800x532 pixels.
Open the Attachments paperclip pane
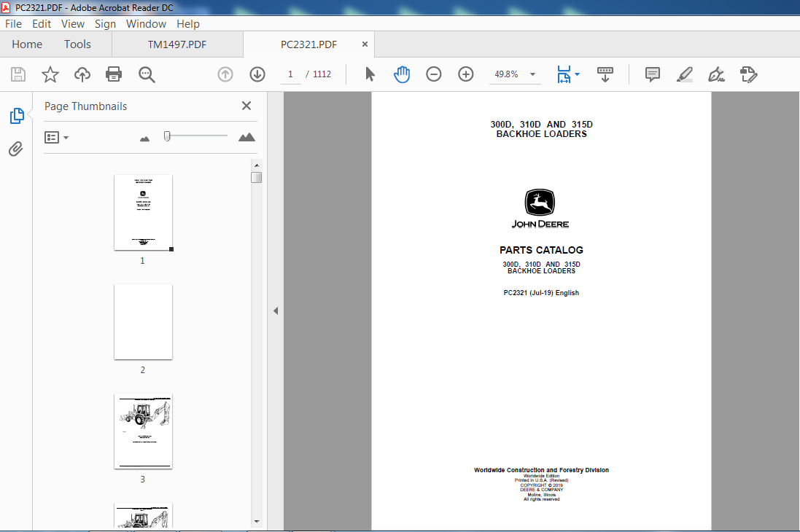[x=16, y=149]
